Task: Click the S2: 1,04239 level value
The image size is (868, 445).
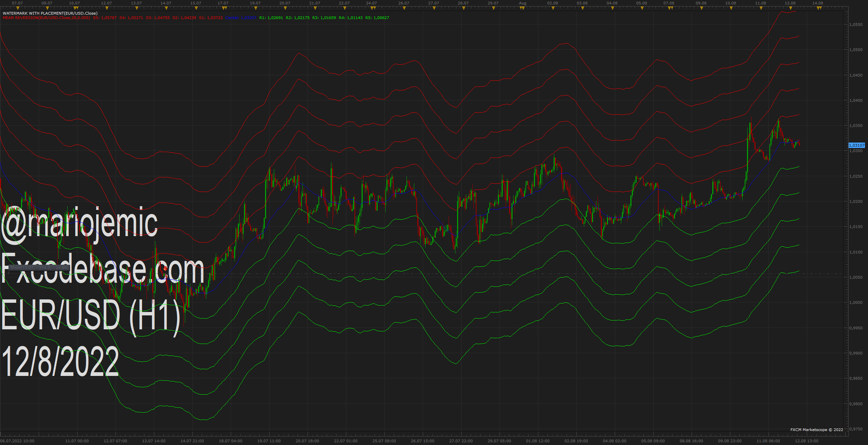Action: point(184,18)
